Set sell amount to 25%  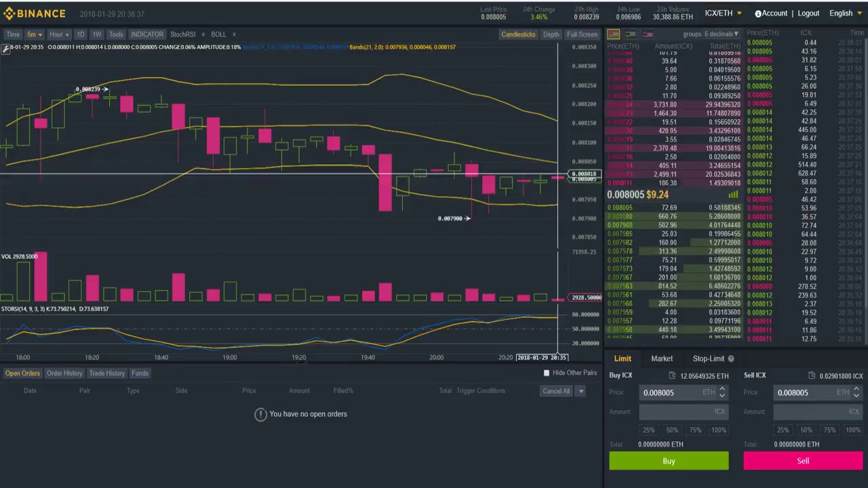tap(783, 430)
